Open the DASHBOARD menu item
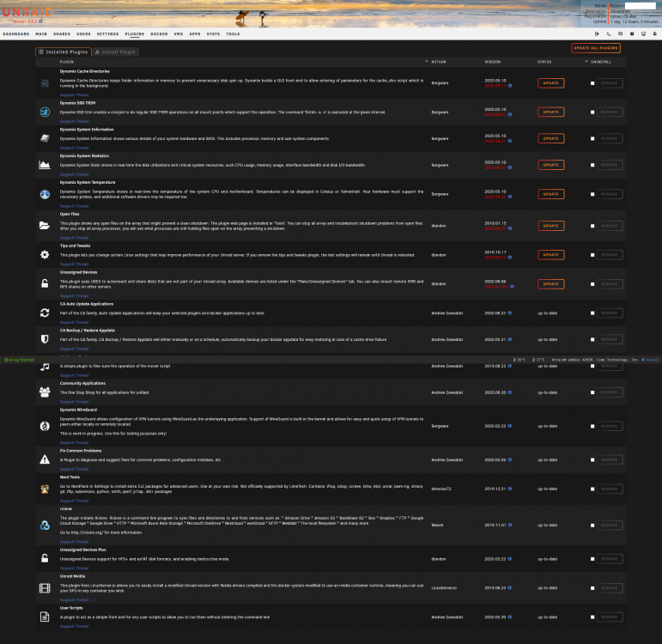 16,33
